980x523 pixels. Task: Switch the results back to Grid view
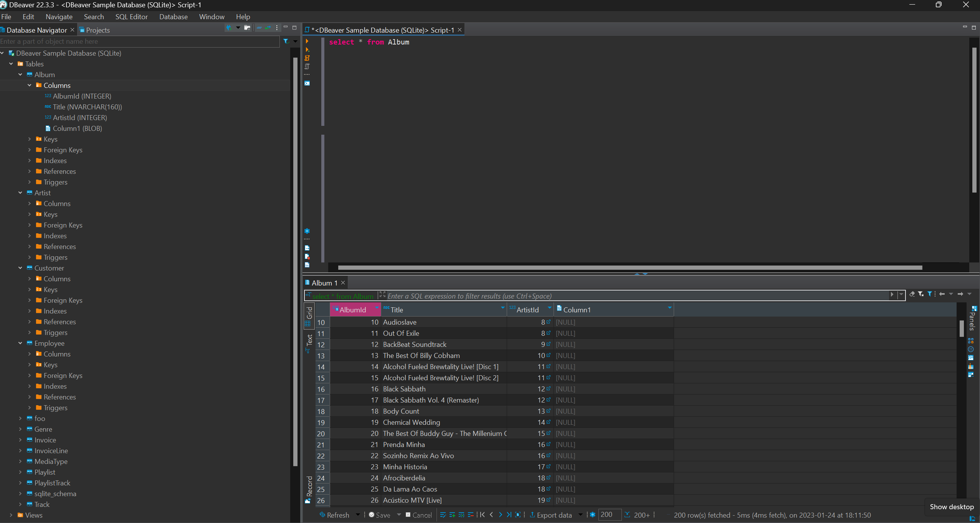pos(309,315)
